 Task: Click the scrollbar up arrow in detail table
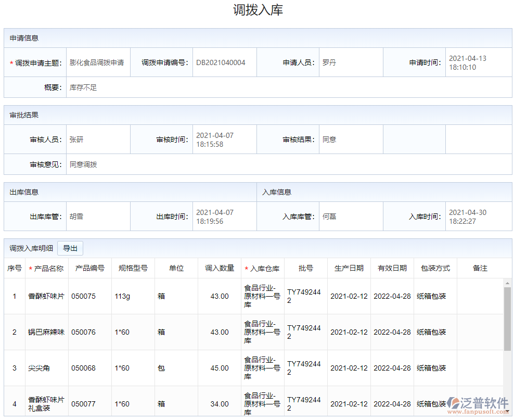click(507, 283)
